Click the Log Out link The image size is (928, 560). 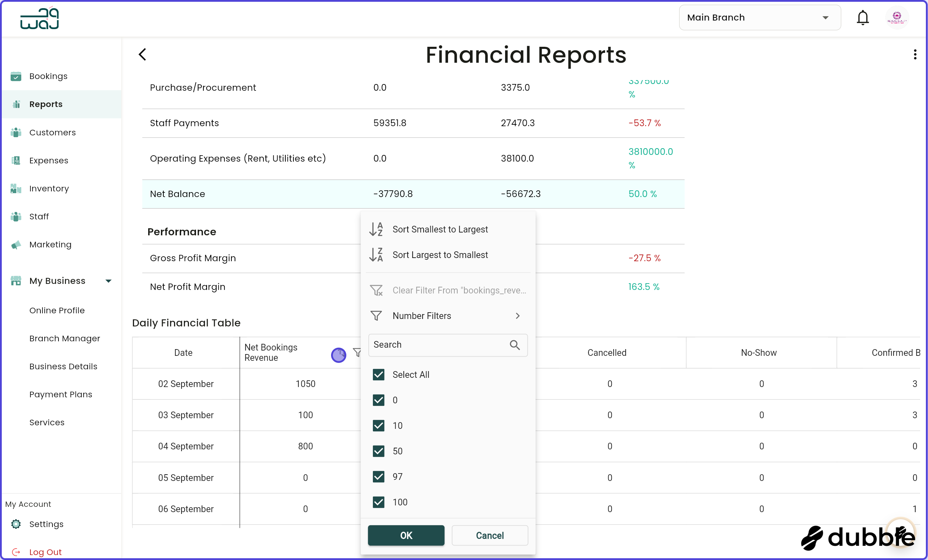pyautogui.click(x=45, y=551)
